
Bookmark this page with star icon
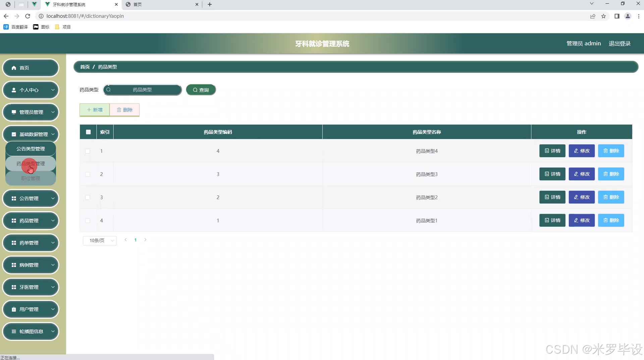603,16
